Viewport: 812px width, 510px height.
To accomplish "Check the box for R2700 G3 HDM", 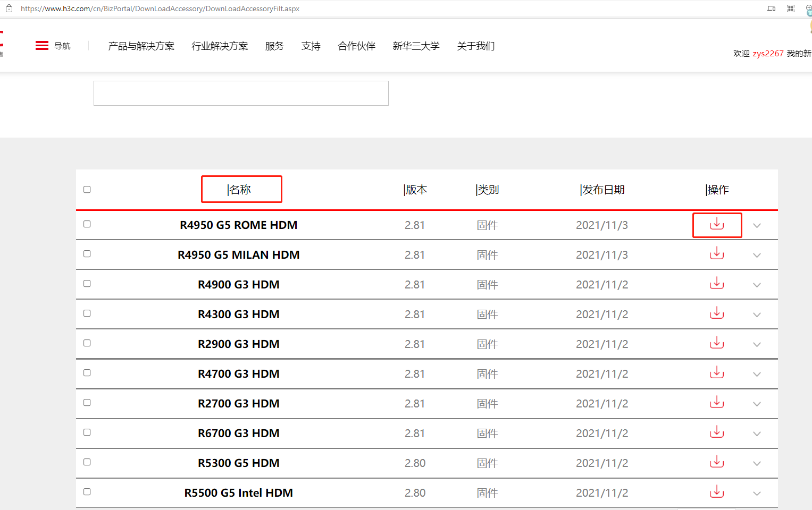I will (x=87, y=403).
